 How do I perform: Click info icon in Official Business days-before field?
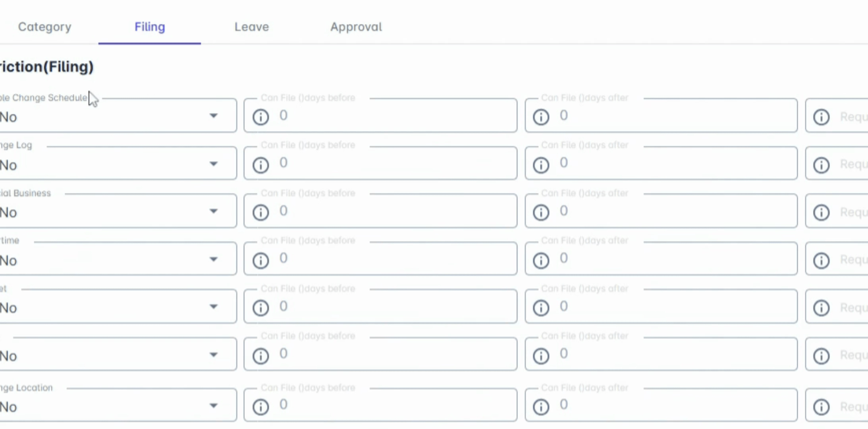(x=260, y=213)
